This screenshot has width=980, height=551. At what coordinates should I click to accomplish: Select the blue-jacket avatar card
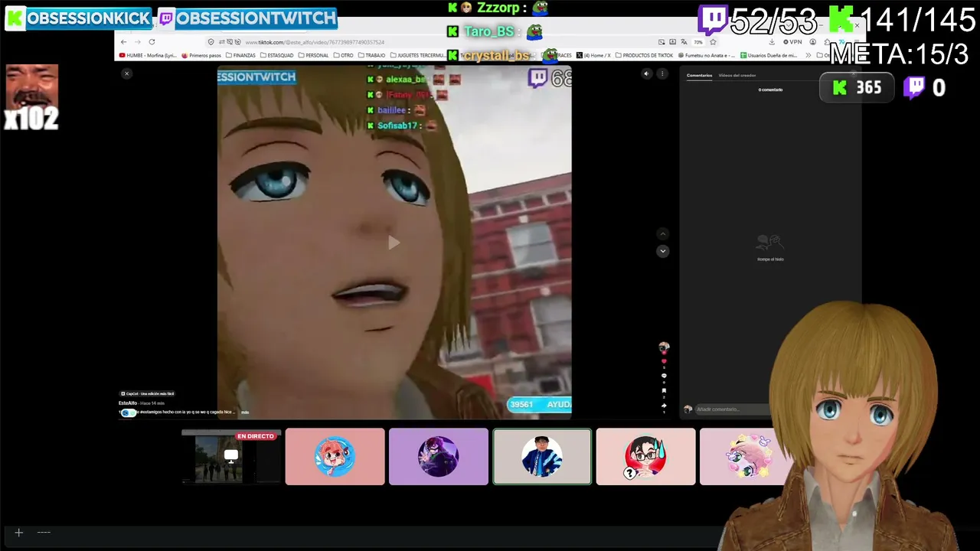(x=542, y=457)
